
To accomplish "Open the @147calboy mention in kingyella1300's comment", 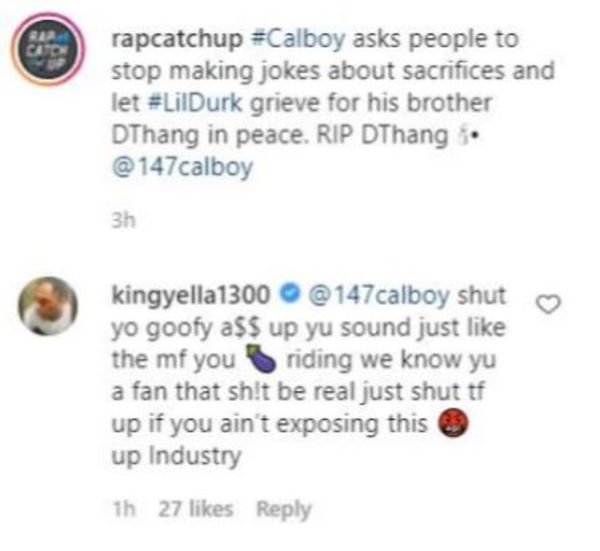I will (x=379, y=296).
